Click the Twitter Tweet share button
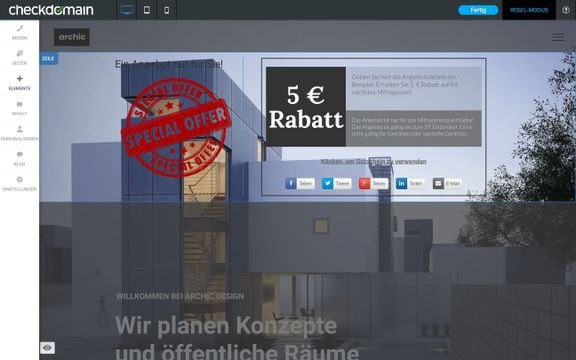The height and width of the screenshot is (360, 576). [336, 183]
